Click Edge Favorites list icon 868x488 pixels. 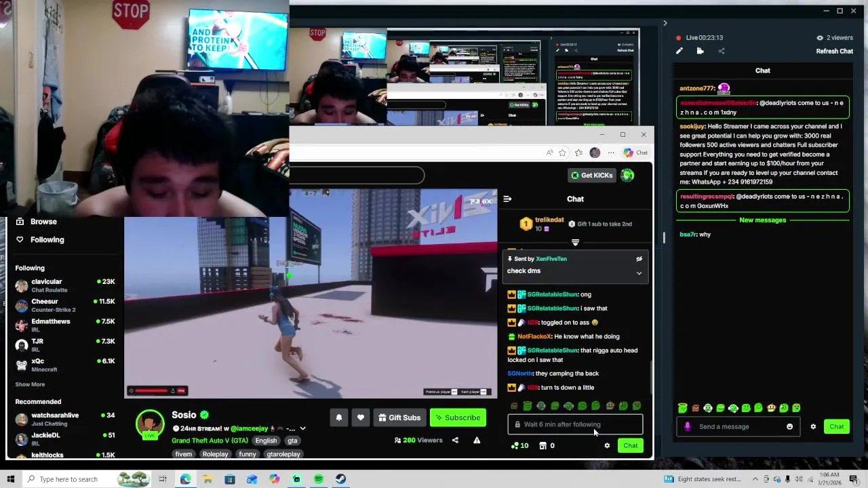tap(578, 153)
